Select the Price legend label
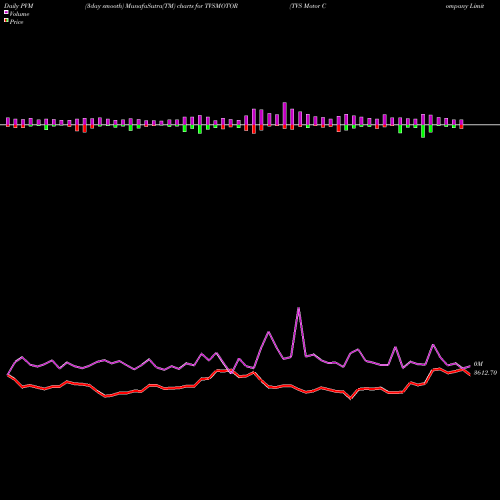The width and height of the screenshot is (500, 500). [16, 22]
